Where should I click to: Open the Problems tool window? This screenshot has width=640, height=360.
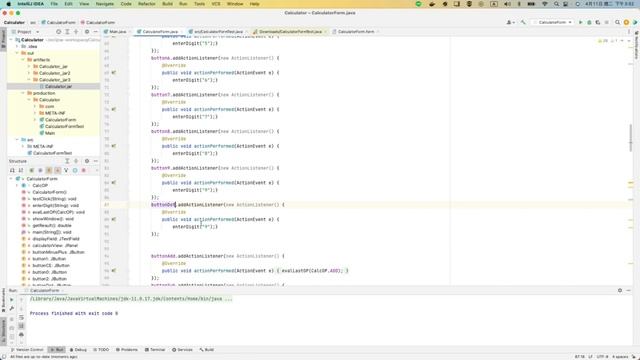coord(127,350)
